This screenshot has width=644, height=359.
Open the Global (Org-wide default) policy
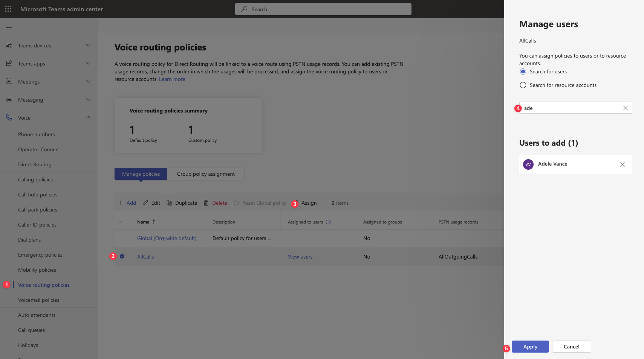[167, 238]
